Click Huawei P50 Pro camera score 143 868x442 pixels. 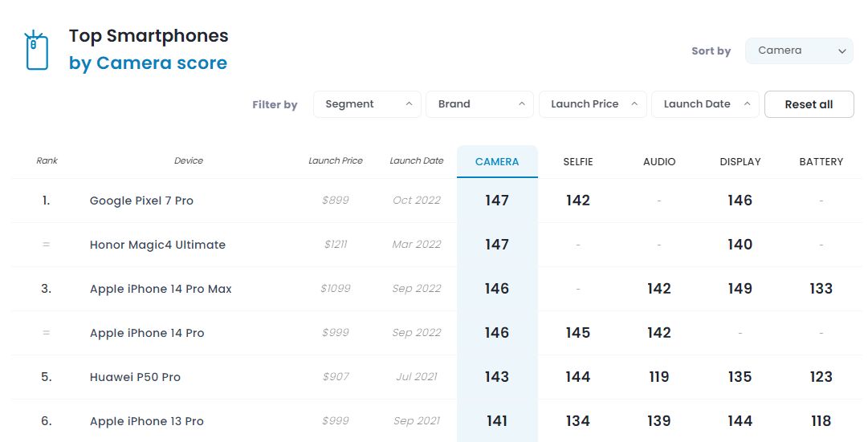(497, 377)
